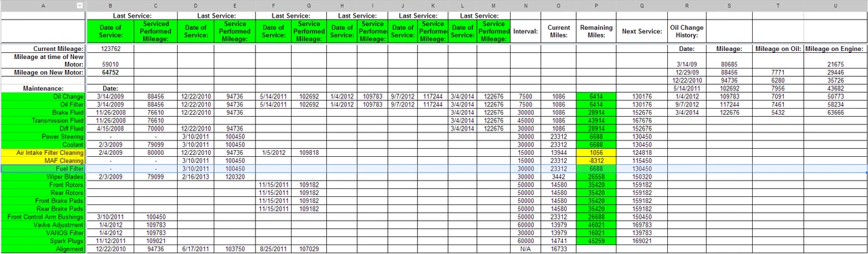
Task: Click the MAF Cleaning row label
Action: pos(43,160)
